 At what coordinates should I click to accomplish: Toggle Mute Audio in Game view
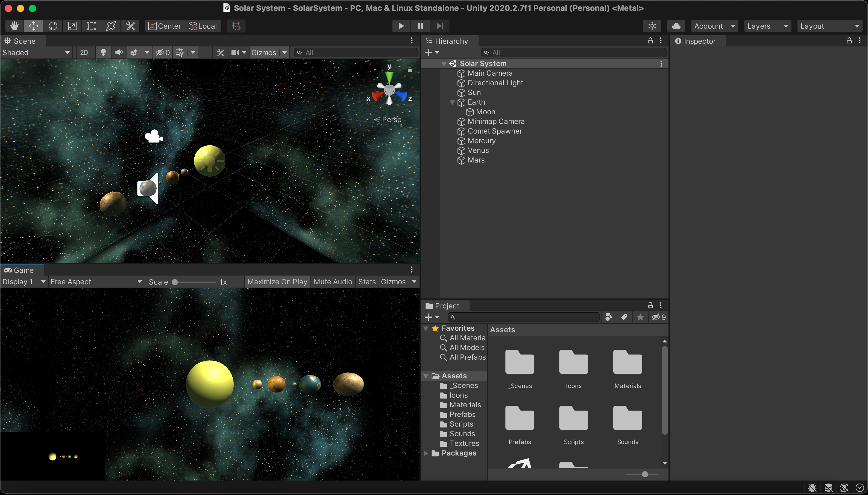point(333,282)
